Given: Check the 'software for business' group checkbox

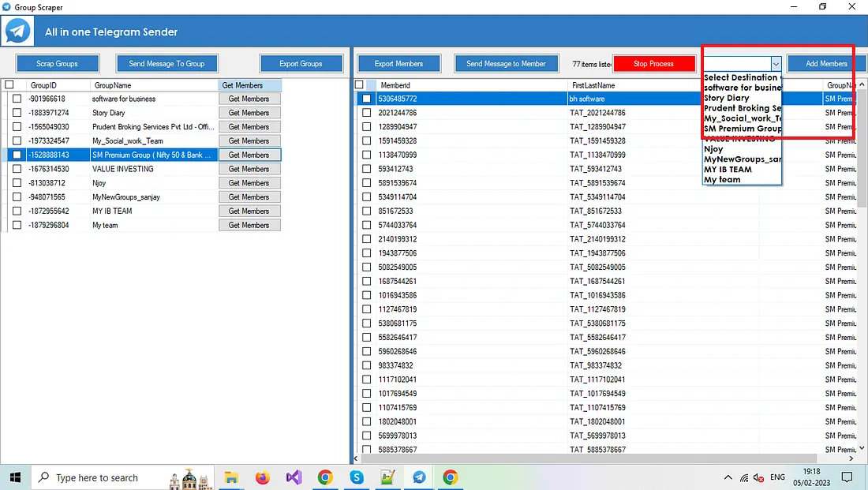Looking at the screenshot, I should coord(17,99).
